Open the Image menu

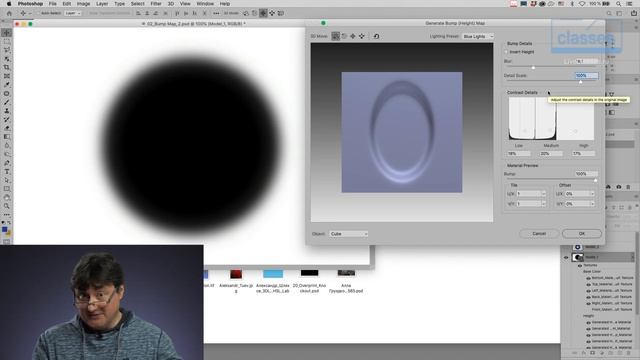tap(83, 4)
